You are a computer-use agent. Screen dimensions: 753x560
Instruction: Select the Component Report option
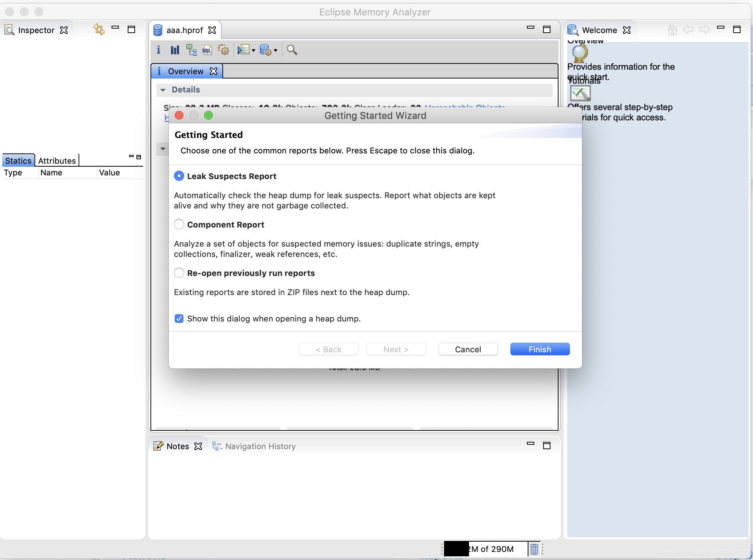(179, 224)
